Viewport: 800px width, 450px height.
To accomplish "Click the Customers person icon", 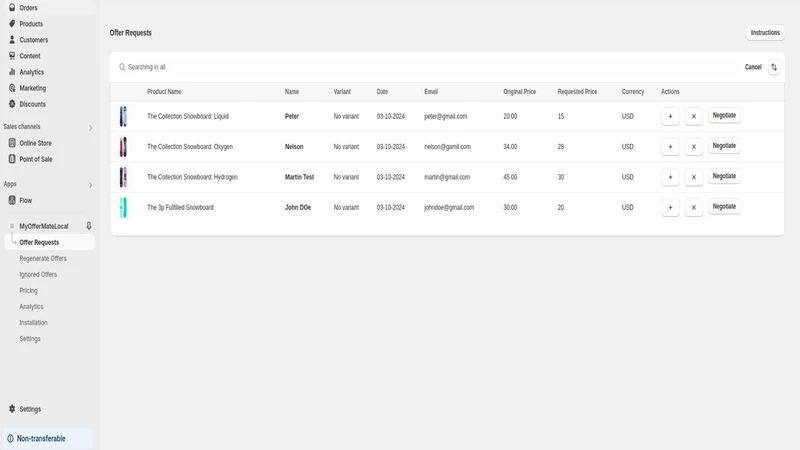I will pos(12,39).
